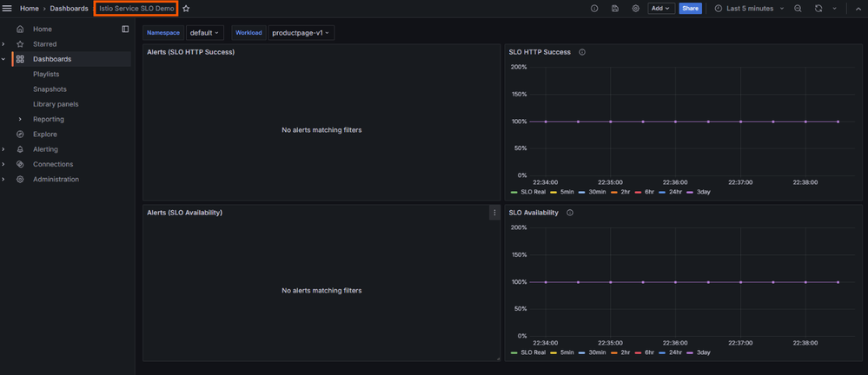Image resolution: width=868 pixels, height=375 pixels.
Task: Zoom out the time range
Action: [x=798, y=9]
